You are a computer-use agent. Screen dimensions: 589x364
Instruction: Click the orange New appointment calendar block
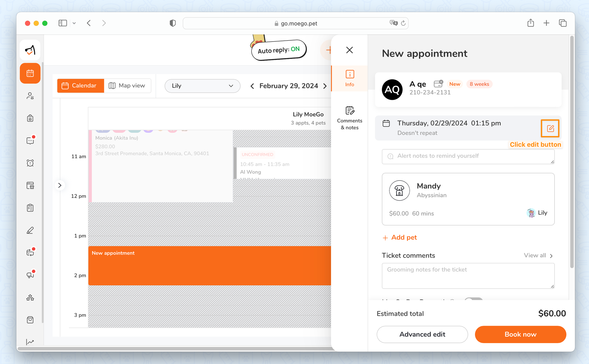click(209, 266)
